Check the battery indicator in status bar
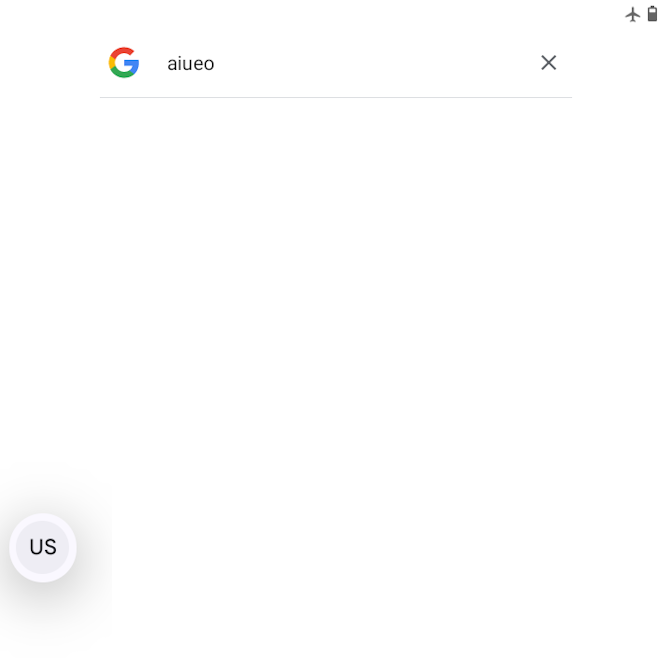The image size is (672, 672). [x=652, y=14]
